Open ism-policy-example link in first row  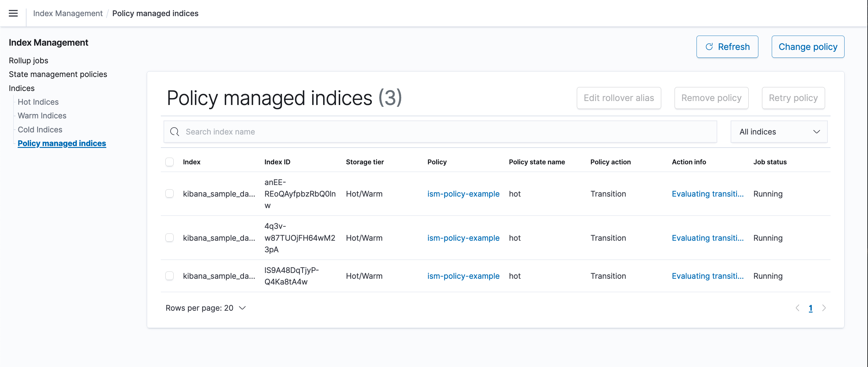point(463,194)
